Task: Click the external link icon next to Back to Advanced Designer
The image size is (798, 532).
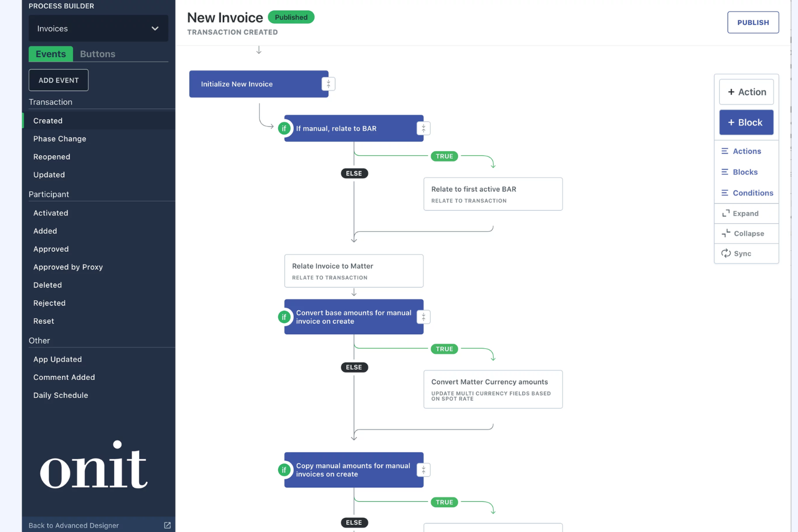Action: coord(167,525)
